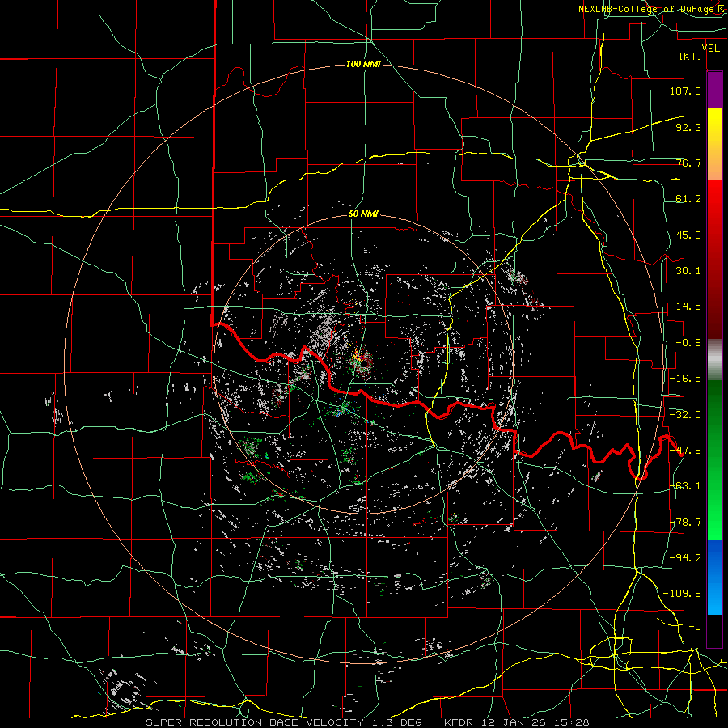Viewport: 728px width, 728px height.
Task: Select the 76.7 velocity scale value
Action: (x=688, y=163)
